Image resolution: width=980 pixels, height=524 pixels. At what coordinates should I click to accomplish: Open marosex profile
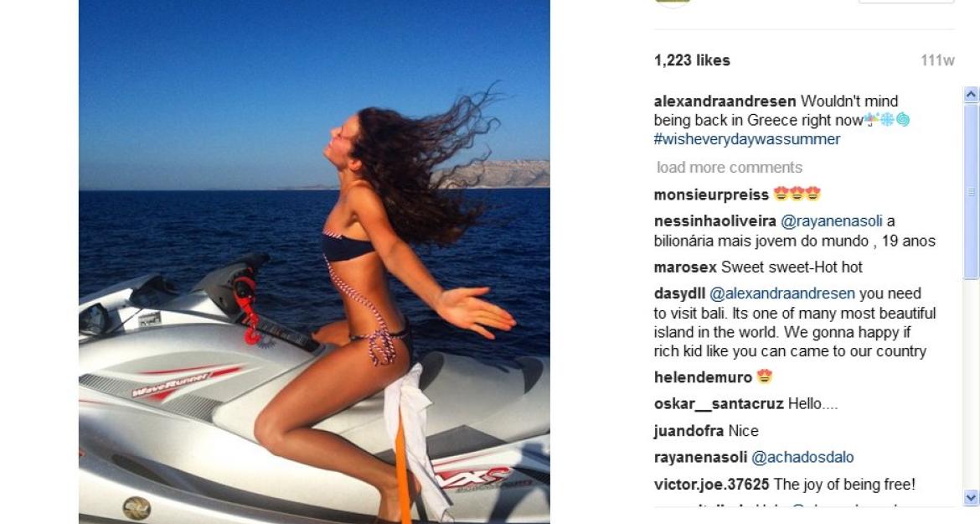[x=685, y=267]
